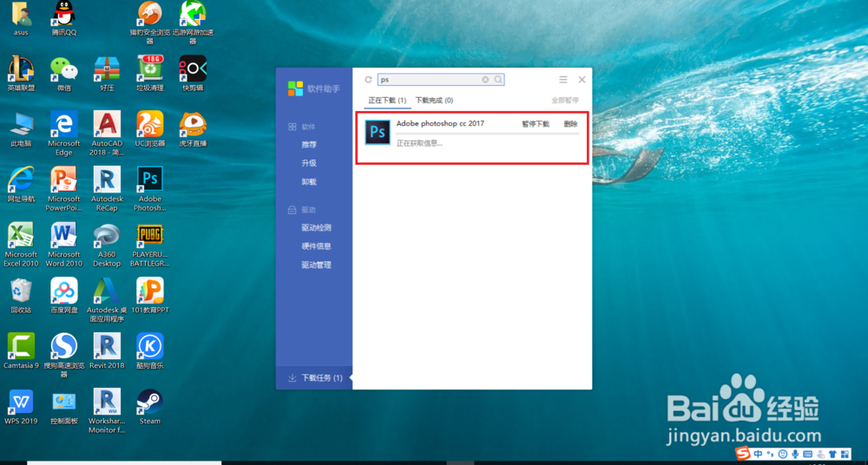
Task: Click the Ps thumbnail in the download list
Action: tap(378, 132)
